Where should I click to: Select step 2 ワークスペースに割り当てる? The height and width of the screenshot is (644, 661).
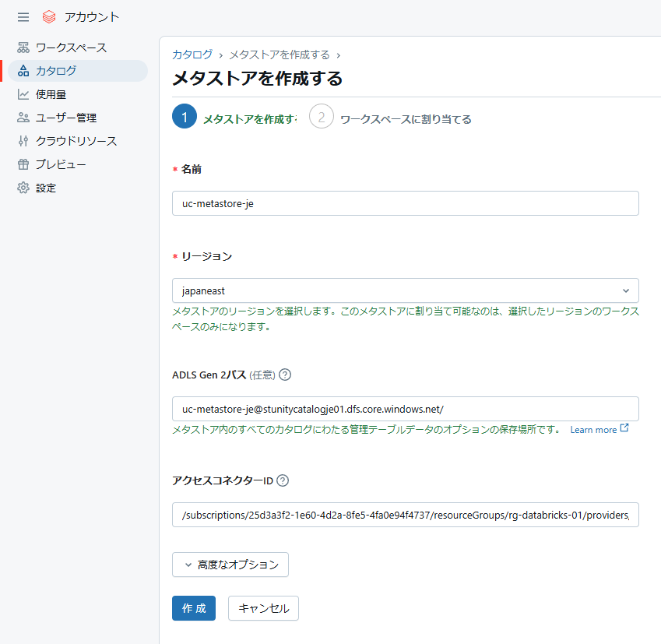pos(322,118)
